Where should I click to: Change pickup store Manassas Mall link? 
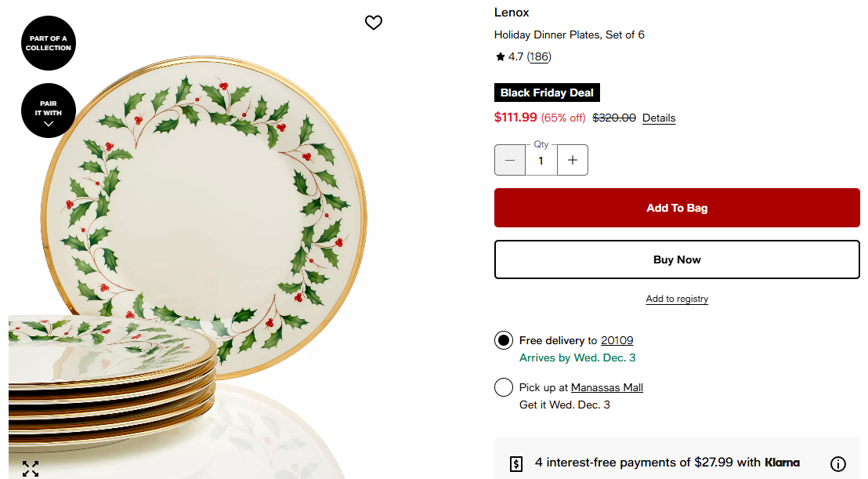[607, 387]
